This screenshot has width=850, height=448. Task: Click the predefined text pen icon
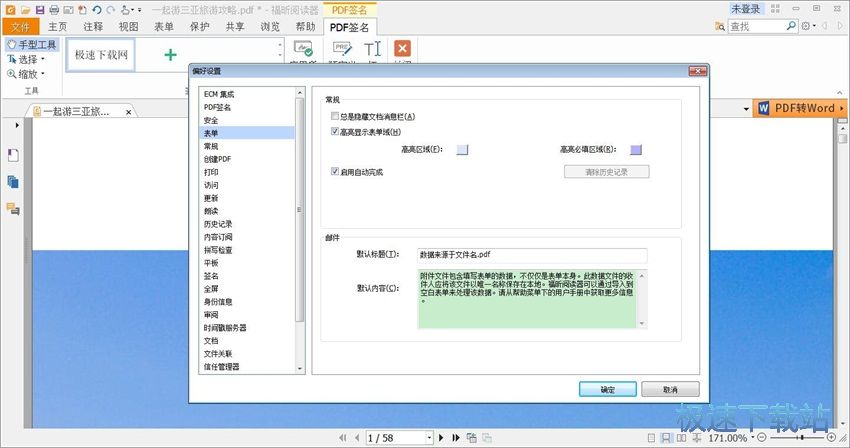pyautogui.click(x=342, y=49)
